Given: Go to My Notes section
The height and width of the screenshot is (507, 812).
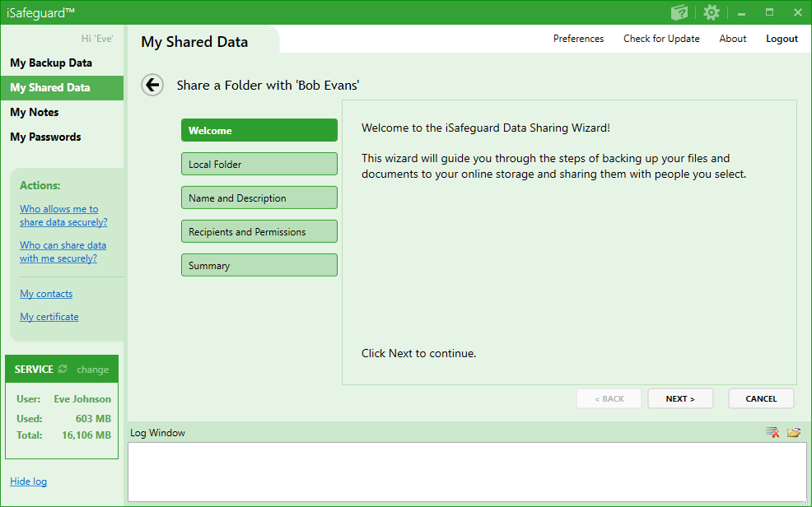Looking at the screenshot, I should tap(62, 112).
